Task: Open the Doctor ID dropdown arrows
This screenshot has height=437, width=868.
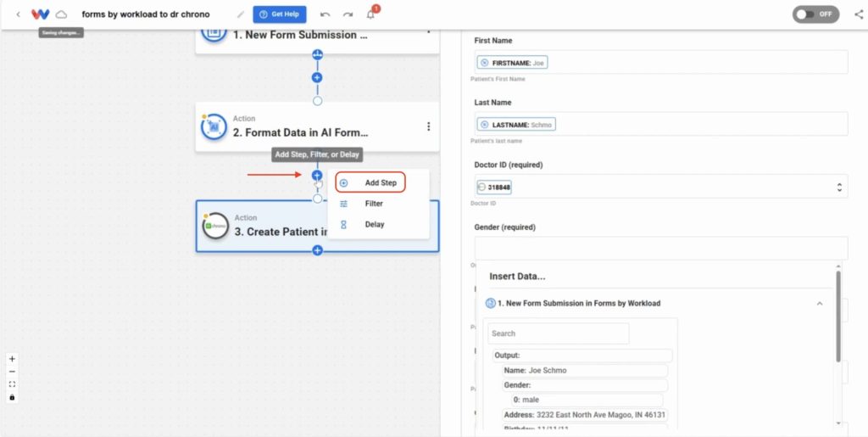Action: [839, 188]
